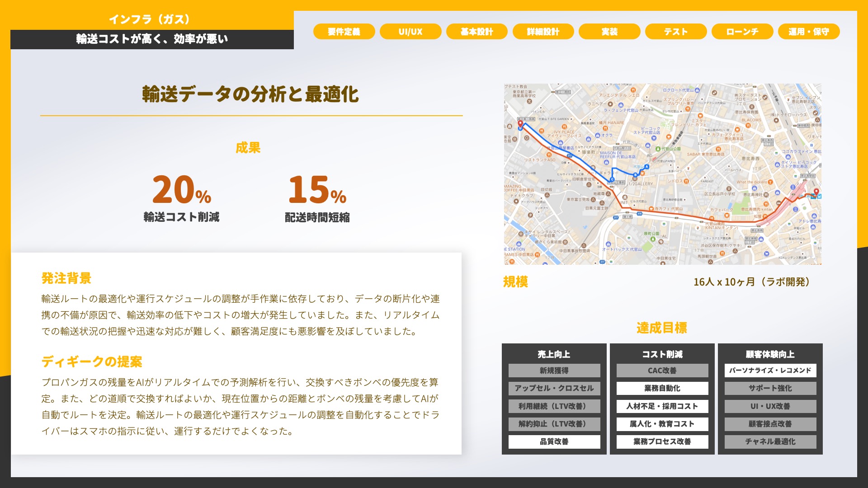Toggle the 品質改善 goal tag

[x=554, y=441]
